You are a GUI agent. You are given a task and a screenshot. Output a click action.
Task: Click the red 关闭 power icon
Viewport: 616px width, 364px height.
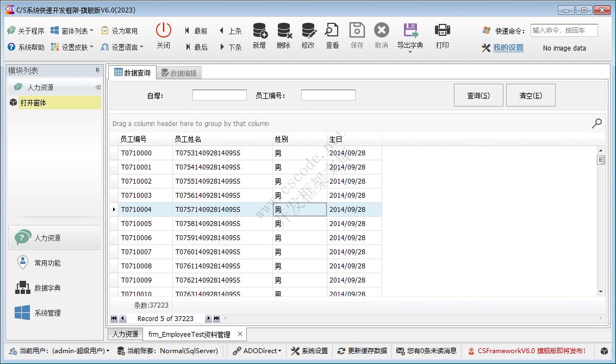(x=163, y=31)
